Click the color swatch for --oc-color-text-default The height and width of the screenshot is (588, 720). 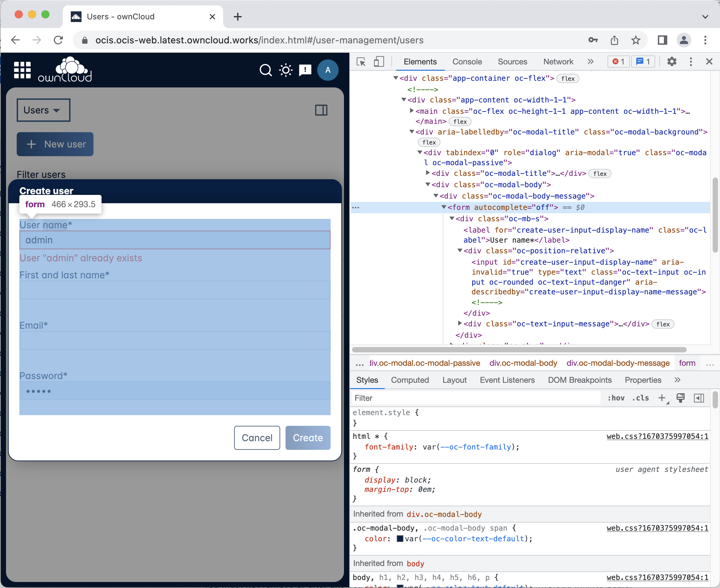point(400,539)
